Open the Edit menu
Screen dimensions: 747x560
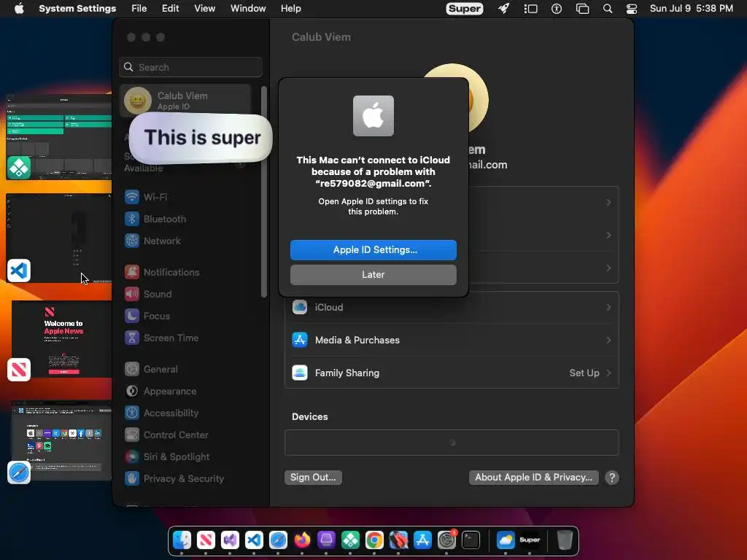click(x=170, y=9)
